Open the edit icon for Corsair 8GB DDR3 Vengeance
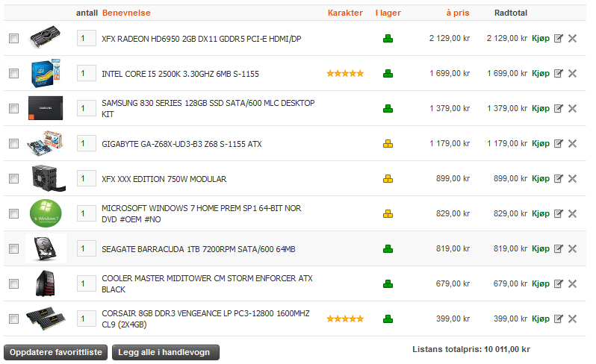596x364 pixels. (558, 318)
